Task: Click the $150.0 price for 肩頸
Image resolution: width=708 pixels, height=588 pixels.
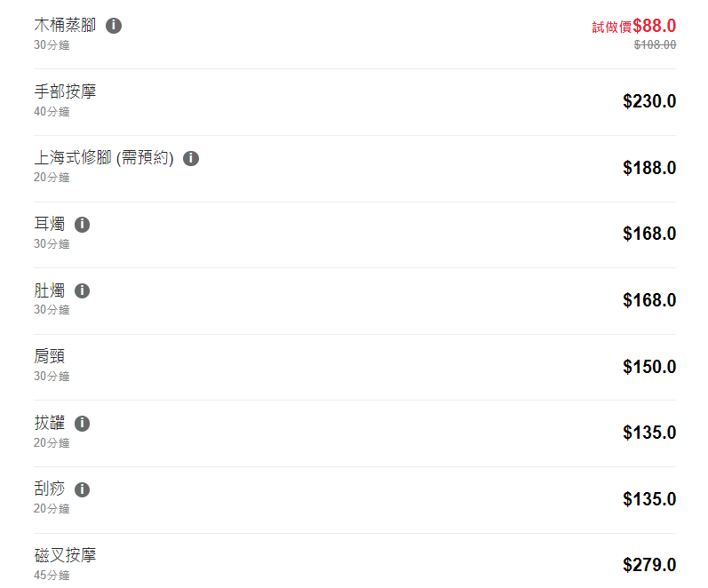Action: [x=649, y=367]
